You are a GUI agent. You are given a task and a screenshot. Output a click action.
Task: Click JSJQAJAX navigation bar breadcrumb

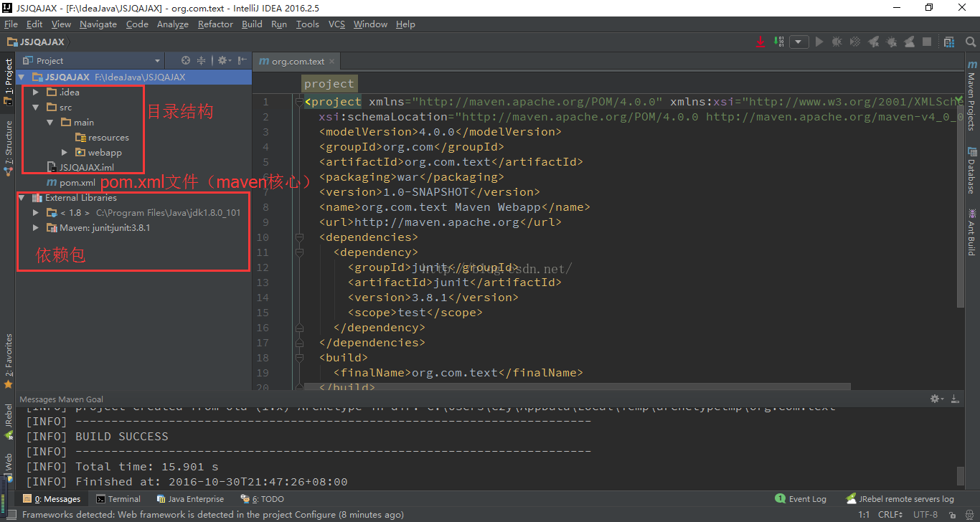[x=36, y=42]
